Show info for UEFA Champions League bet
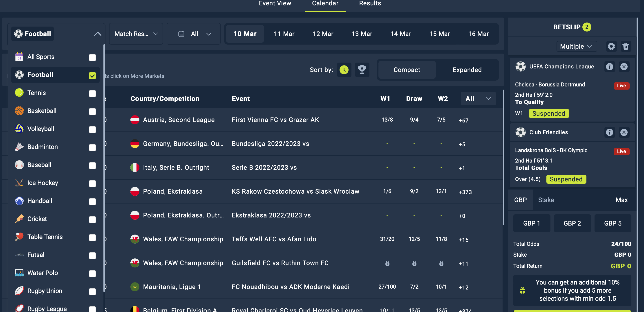The image size is (644, 312). point(609,67)
